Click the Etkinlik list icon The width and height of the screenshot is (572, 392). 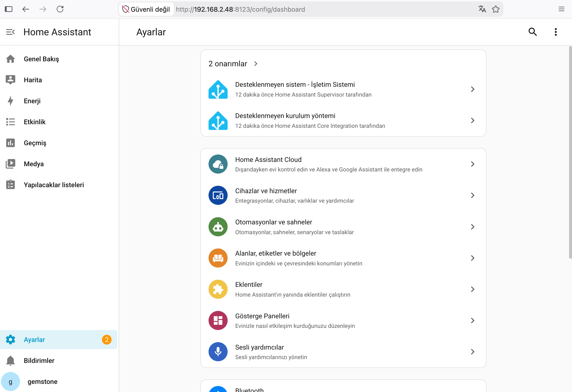pos(10,122)
